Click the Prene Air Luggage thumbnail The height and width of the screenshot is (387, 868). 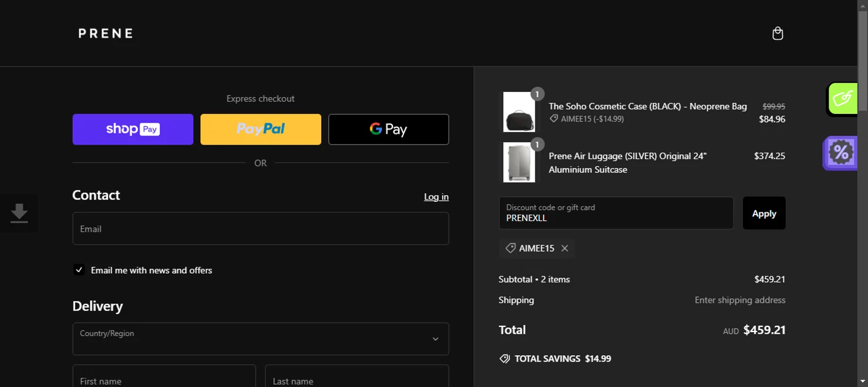518,162
